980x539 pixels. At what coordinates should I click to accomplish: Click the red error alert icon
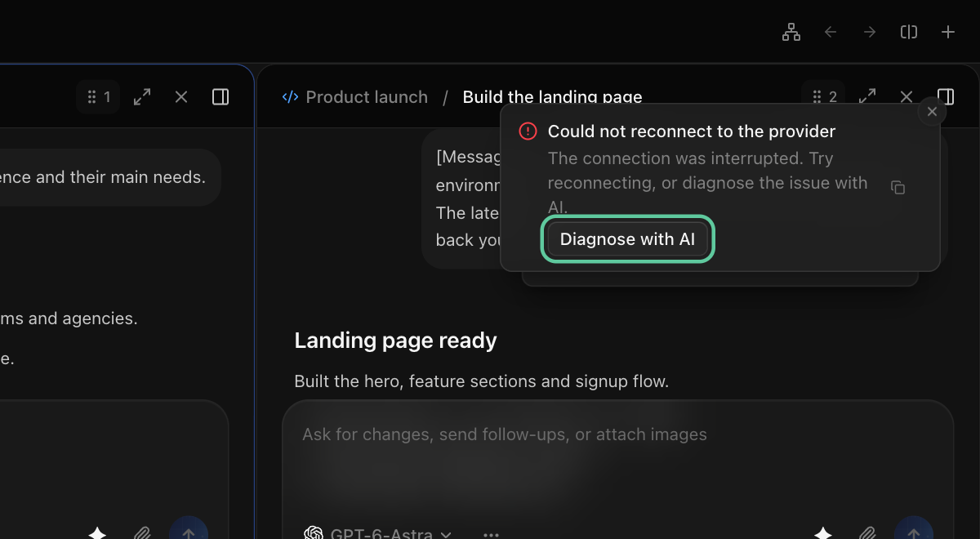pyautogui.click(x=528, y=131)
